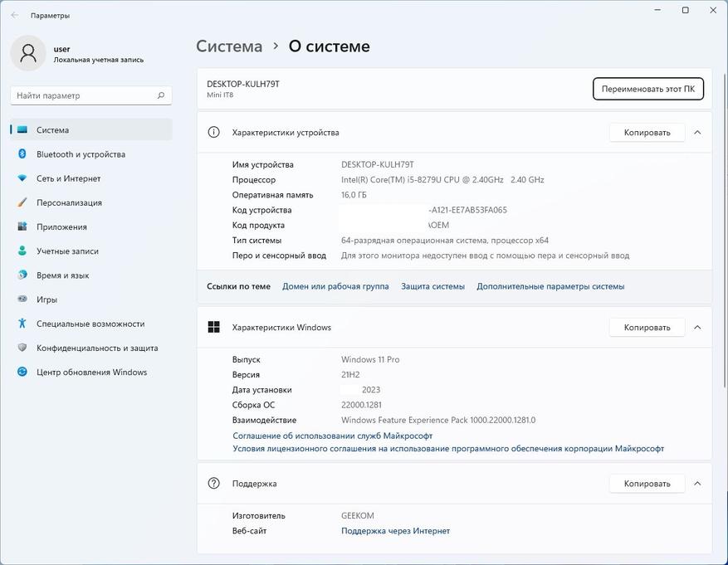Open Поддержка через Интернет link
This screenshot has width=728, height=565.
click(396, 531)
